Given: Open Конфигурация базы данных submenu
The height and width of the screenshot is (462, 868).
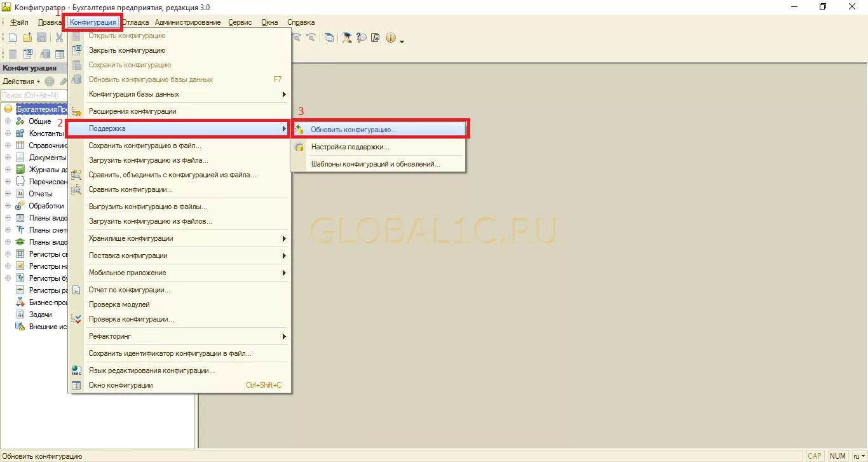Looking at the screenshot, I should 179,94.
